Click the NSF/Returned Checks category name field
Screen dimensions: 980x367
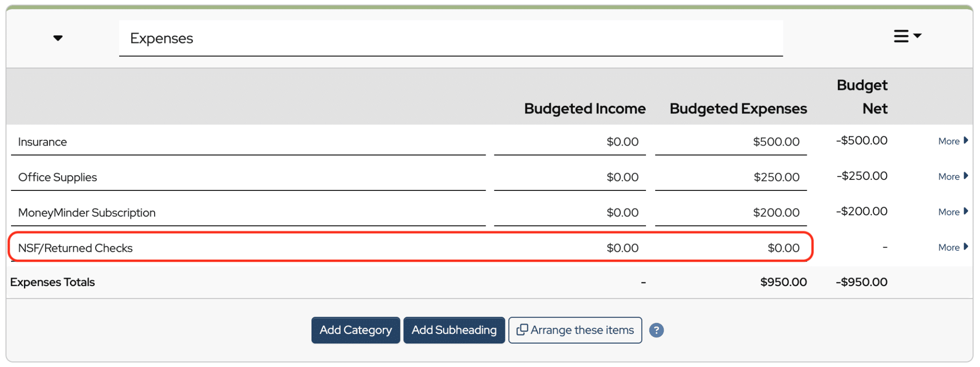point(248,248)
